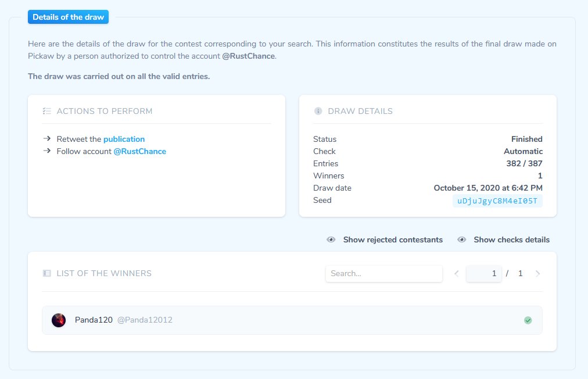Open the @Panda12012 handle
The width and height of the screenshot is (588, 379).
pos(145,320)
